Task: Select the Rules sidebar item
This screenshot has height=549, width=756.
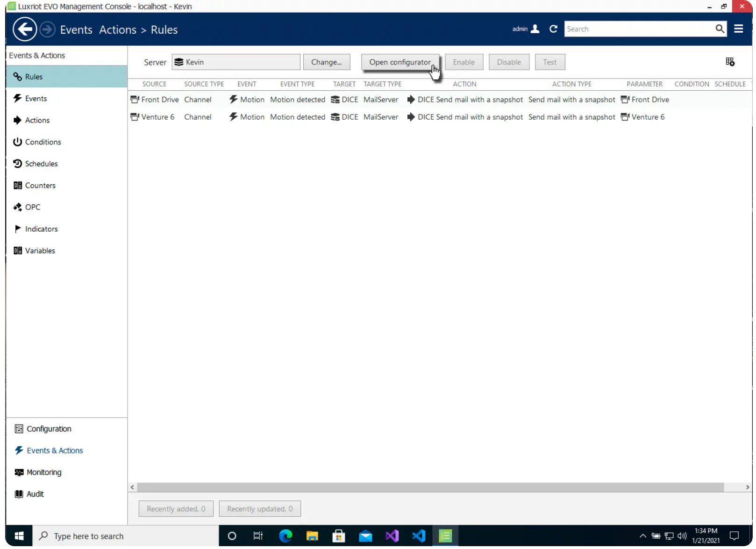Action: (66, 77)
